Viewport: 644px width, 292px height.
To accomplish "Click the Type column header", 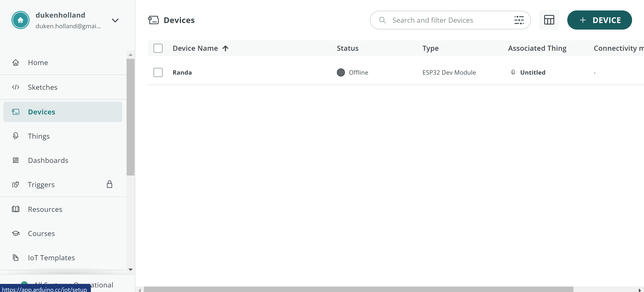I will click(431, 48).
